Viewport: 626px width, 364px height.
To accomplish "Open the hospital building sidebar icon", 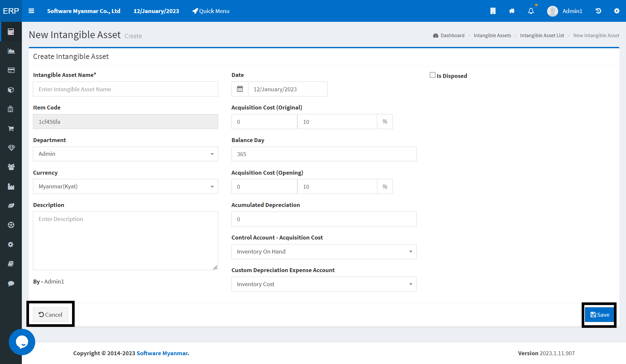I will pos(10,109).
